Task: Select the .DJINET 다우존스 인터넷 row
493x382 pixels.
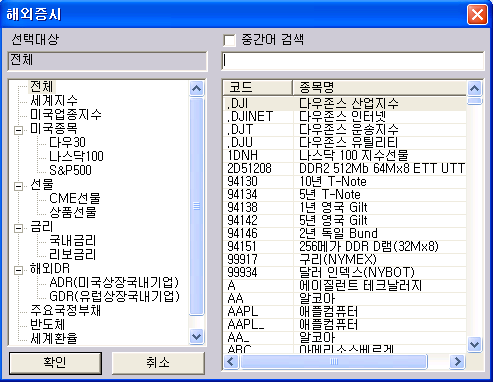Action: coord(345,117)
